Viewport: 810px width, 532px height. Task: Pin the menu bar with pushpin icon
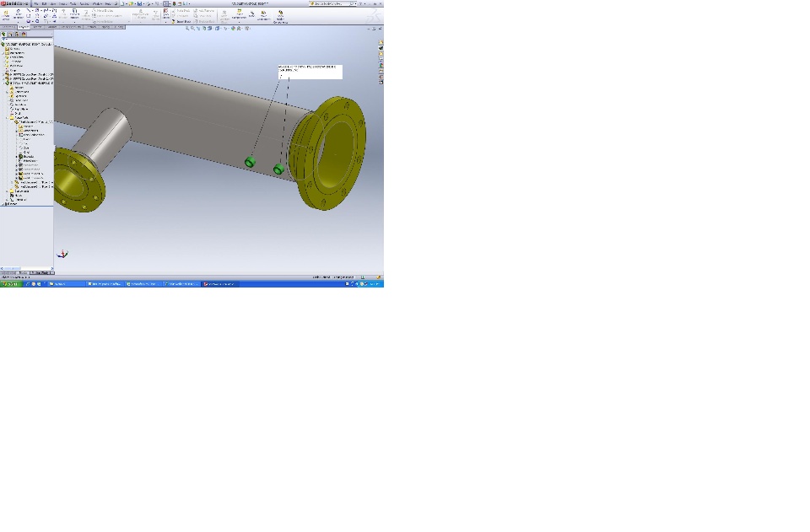(x=116, y=3)
